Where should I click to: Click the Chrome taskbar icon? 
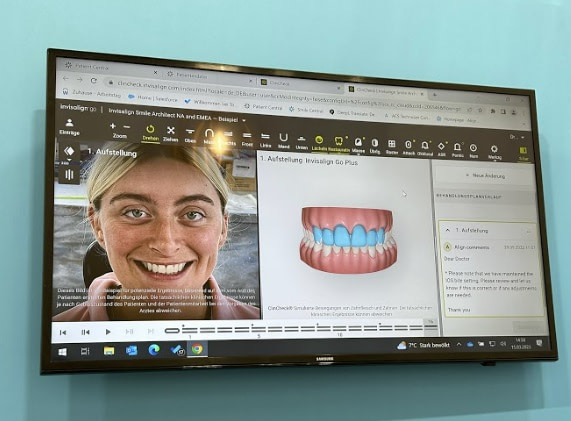197,349
